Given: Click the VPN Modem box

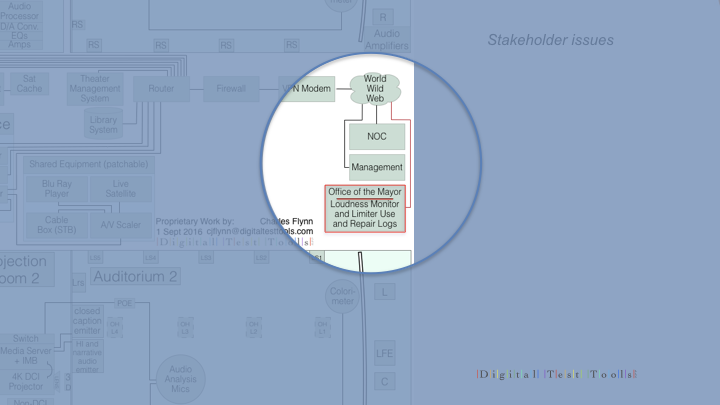Looking at the screenshot, I should point(307,89).
